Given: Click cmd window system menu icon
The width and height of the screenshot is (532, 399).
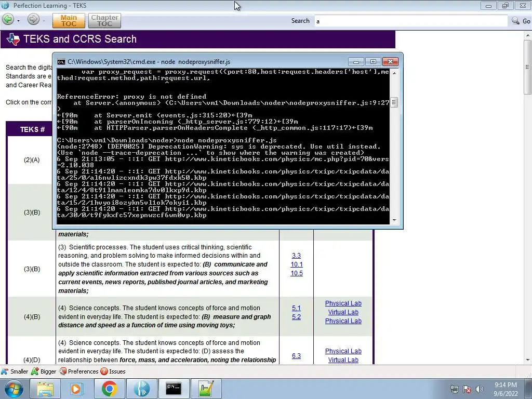Looking at the screenshot, I should 61,62.
